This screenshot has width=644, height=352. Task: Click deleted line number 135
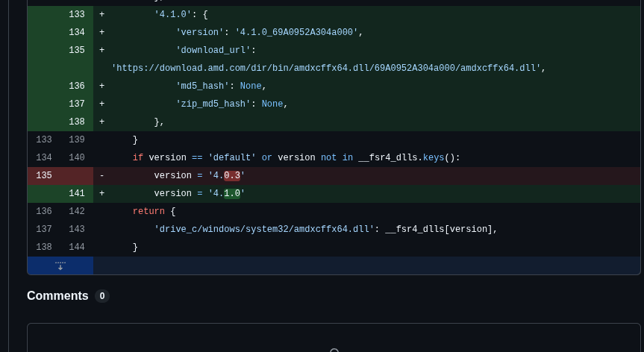pos(44,176)
